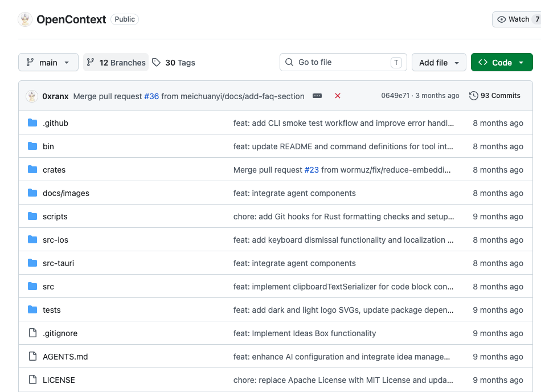The width and height of the screenshot is (541, 392).
Task: Open the bin folder
Action: 48,146
